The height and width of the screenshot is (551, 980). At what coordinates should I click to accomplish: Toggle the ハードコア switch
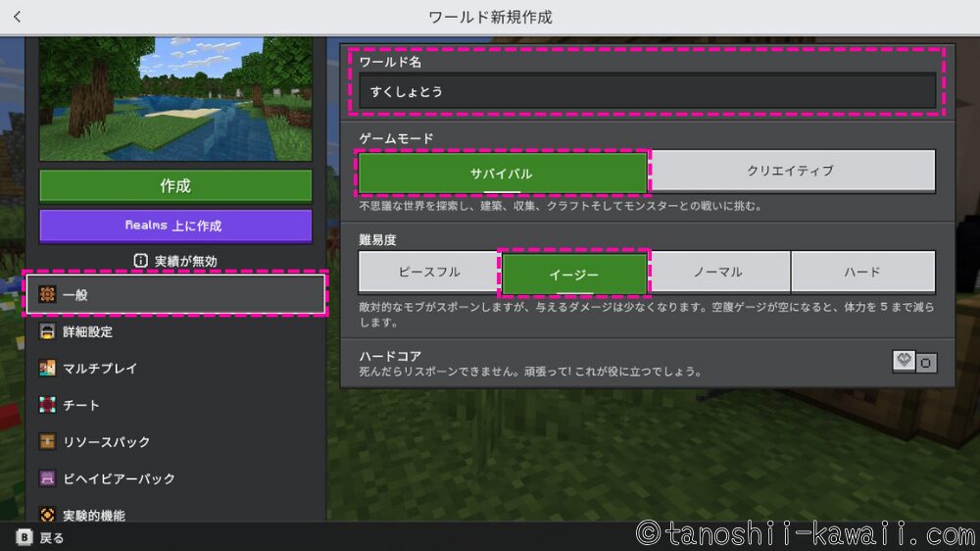[914, 362]
